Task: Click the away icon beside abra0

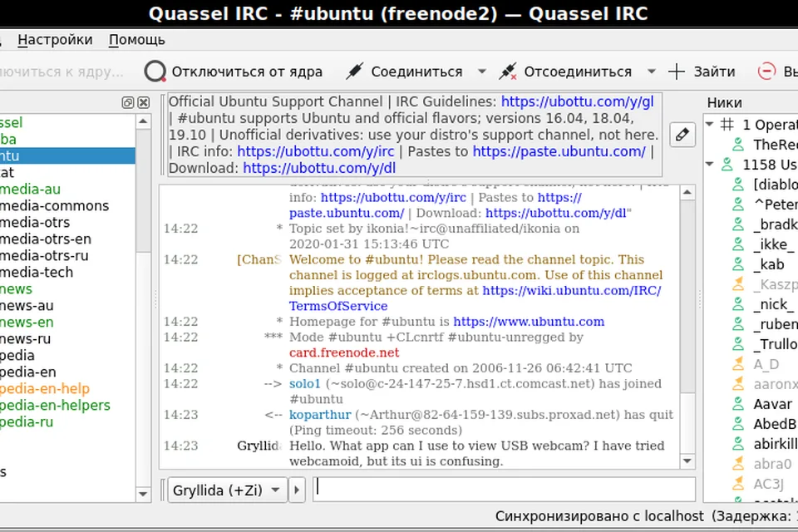Action: click(x=738, y=464)
